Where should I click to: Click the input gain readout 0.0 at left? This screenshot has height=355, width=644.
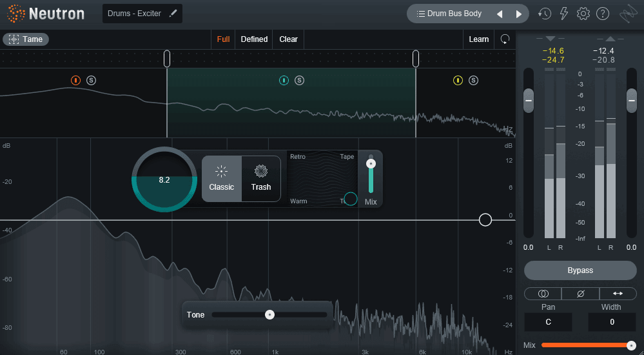(528, 248)
